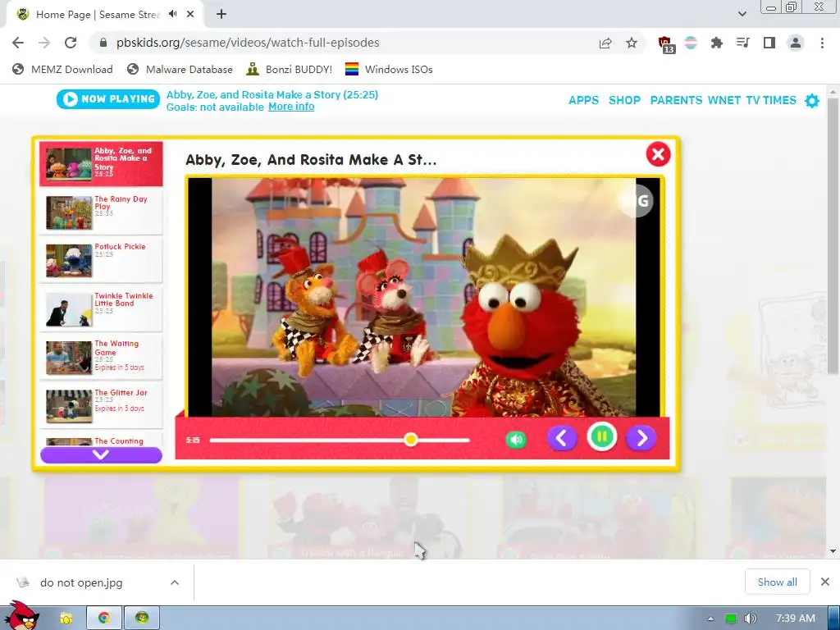Mute the video player volume
840x630 pixels.
tap(516, 440)
